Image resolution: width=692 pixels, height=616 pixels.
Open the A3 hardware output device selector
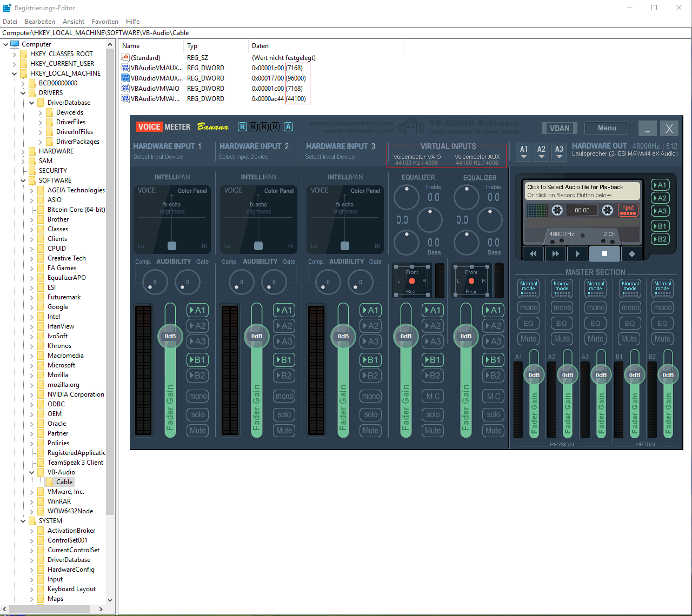[559, 152]
